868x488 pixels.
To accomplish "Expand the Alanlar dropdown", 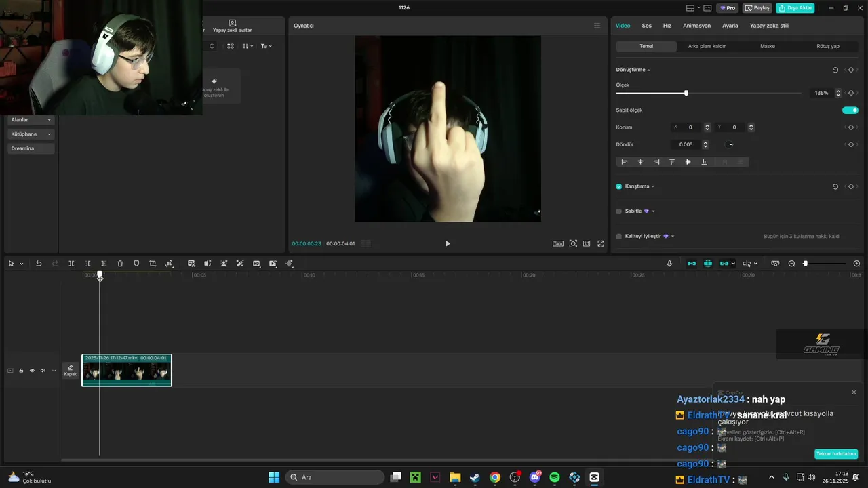I will pos(31,120).
